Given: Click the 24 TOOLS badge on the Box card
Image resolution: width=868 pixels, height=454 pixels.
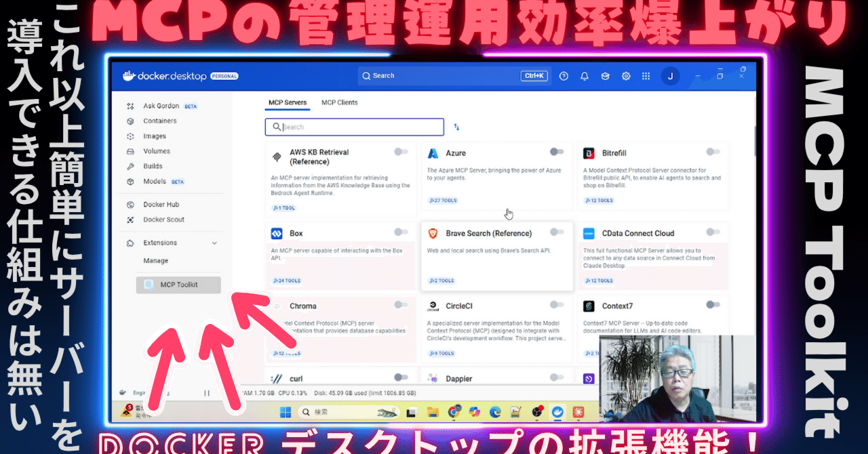Looking at the screenshot, I should pyautogui.click(x=285, y=281).
